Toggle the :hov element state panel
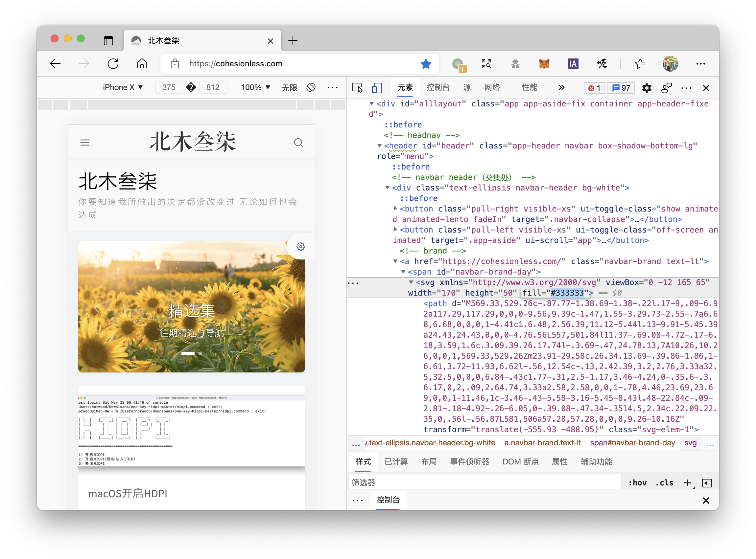Viewport: 756px width, 559px height. tap(637, 482)
